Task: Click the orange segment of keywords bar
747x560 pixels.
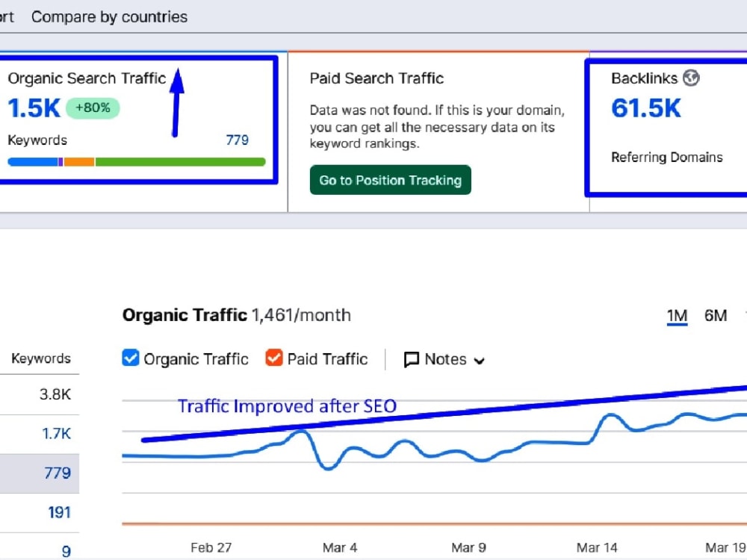Action: pos(79,162)
